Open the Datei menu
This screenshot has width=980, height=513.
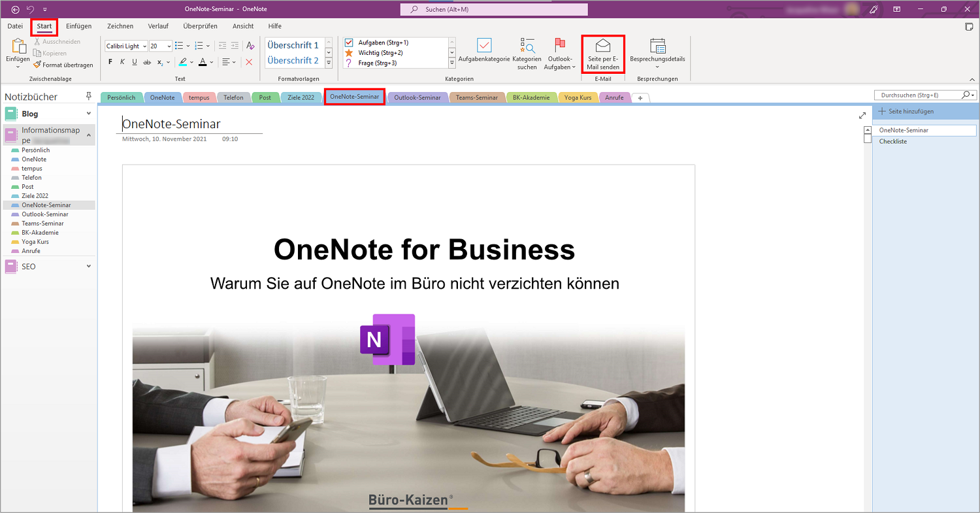pos(15,26)
